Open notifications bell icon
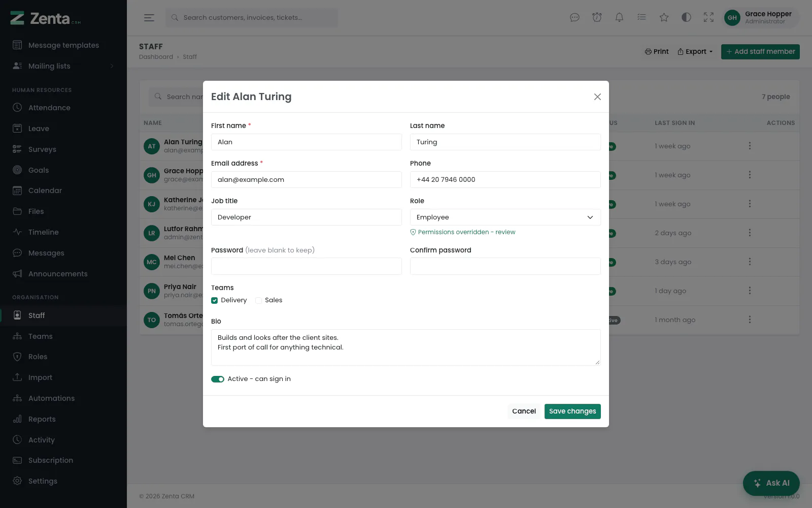The height and width of the screenshot is (508, 812). click(x=619, y=17)
